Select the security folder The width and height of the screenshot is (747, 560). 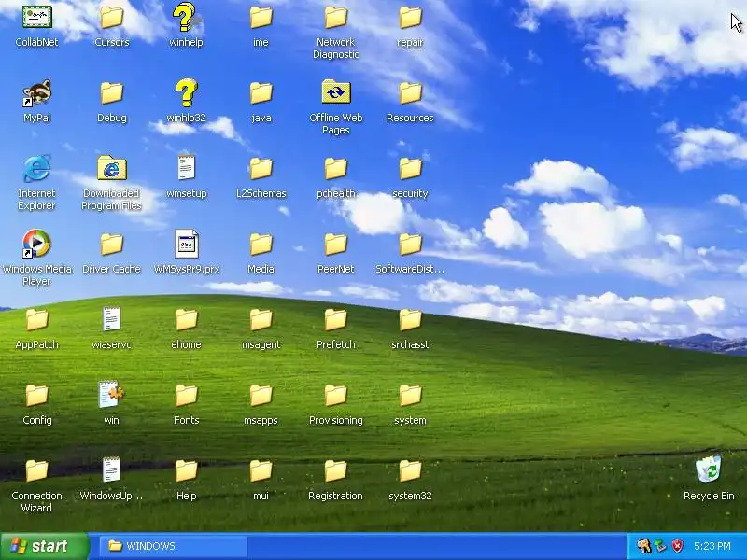410,168
